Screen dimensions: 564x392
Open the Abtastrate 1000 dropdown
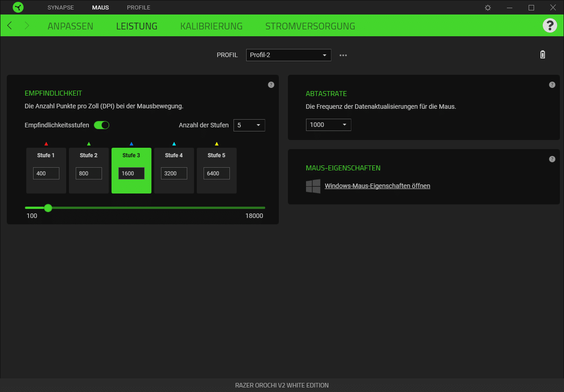pos(328,125)
